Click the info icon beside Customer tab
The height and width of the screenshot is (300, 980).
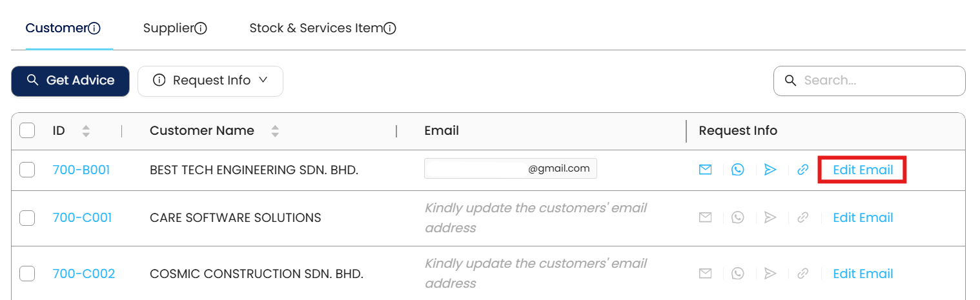pyautogui.click(x=95, y=28)
